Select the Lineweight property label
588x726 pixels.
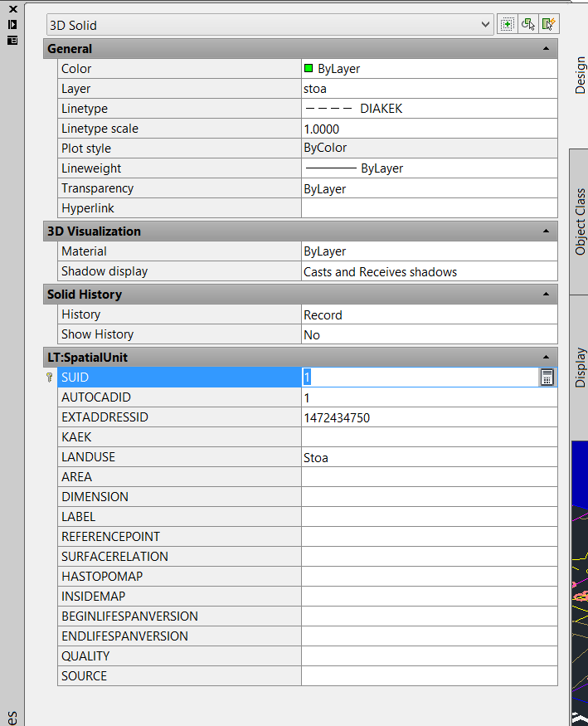pos(91,168)
